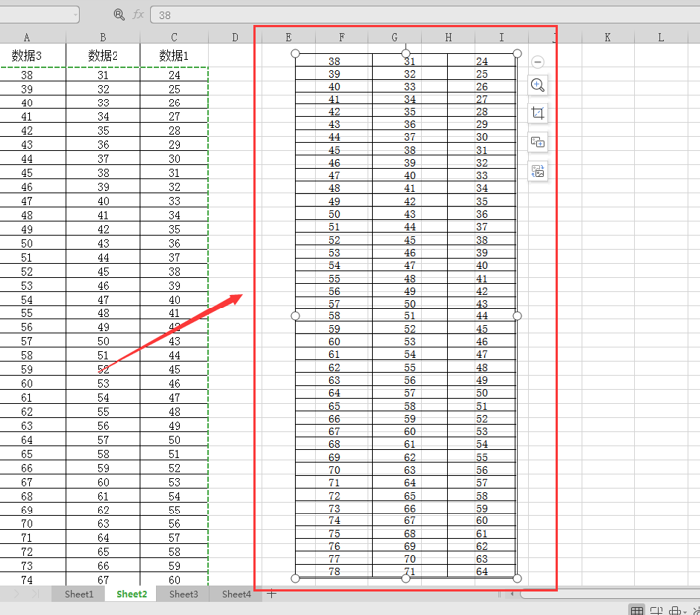Select column C header
Viewport: 700px width, 615px height.
[174, 37]
